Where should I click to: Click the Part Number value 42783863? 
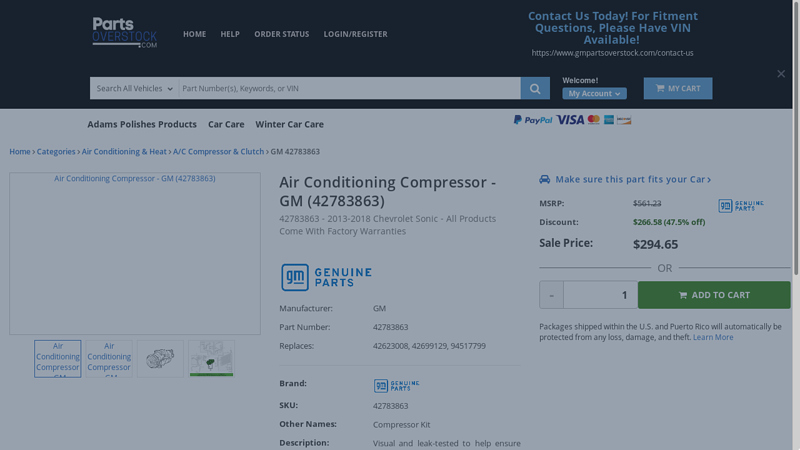(390, 327)
